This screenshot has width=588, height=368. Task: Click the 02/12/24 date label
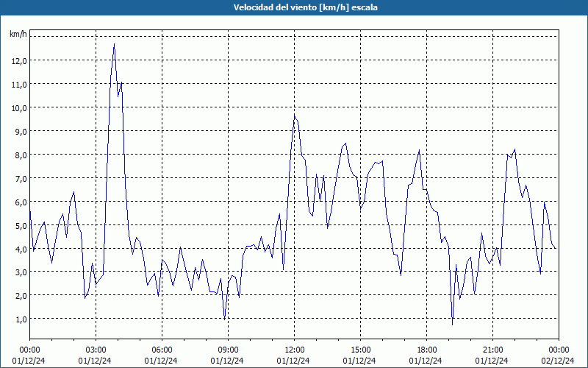tap(558, 361)
